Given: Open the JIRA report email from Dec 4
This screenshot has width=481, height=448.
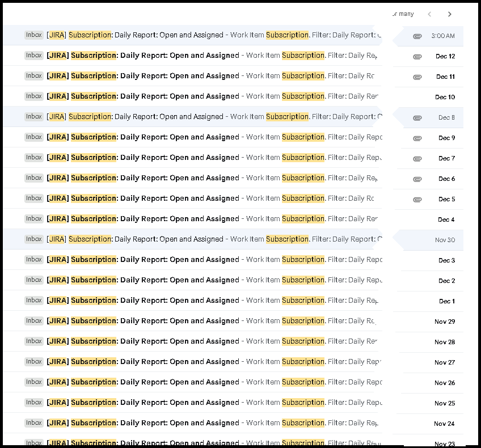Looking at the screenshot, I should click(x=233, y=219).
